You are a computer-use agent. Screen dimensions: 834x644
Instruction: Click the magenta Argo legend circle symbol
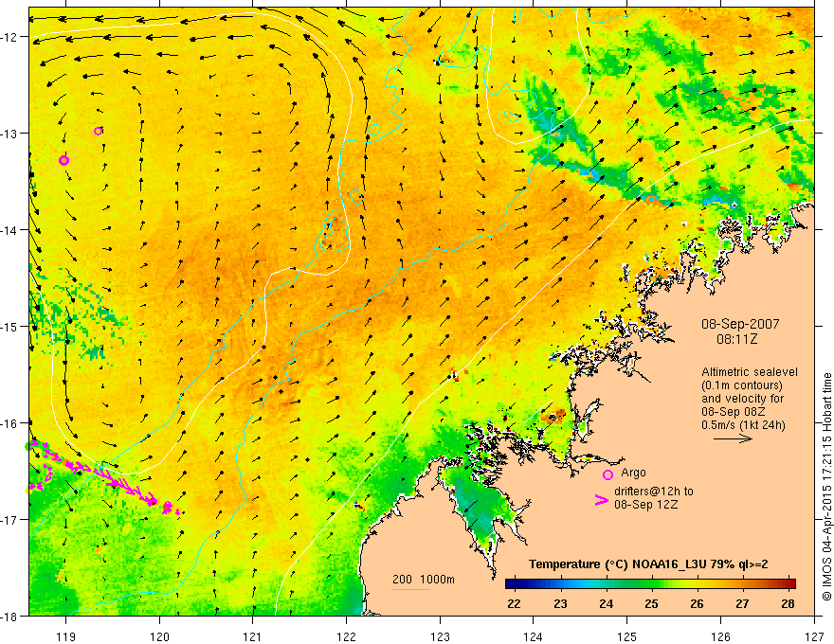coord(607,474)
